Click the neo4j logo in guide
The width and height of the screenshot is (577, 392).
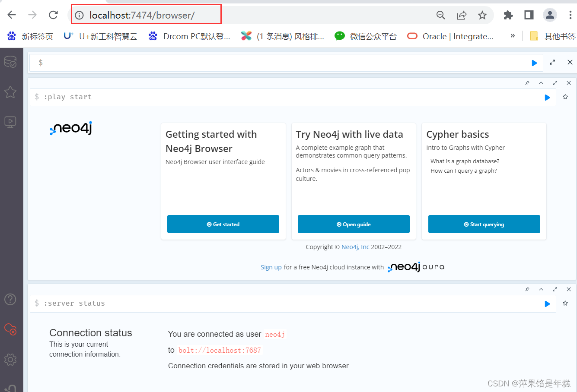pos(71,128)
